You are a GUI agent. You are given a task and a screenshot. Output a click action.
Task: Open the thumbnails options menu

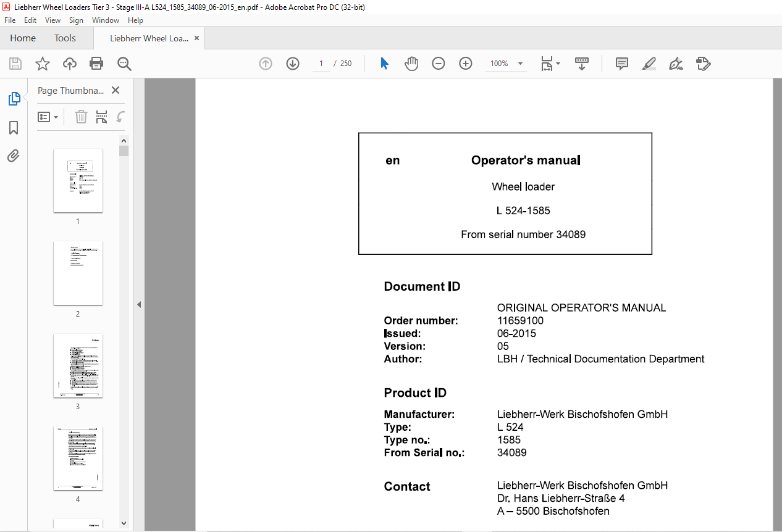pos(48,117)
